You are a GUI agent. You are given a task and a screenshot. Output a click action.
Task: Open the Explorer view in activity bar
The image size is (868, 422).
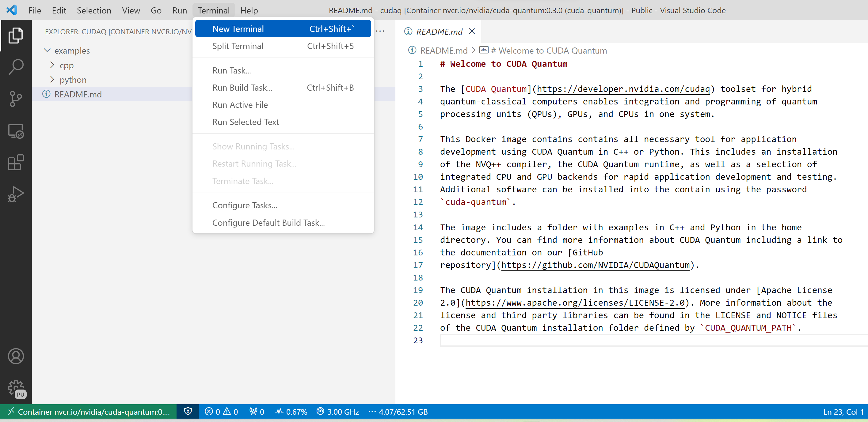[16, 35]
